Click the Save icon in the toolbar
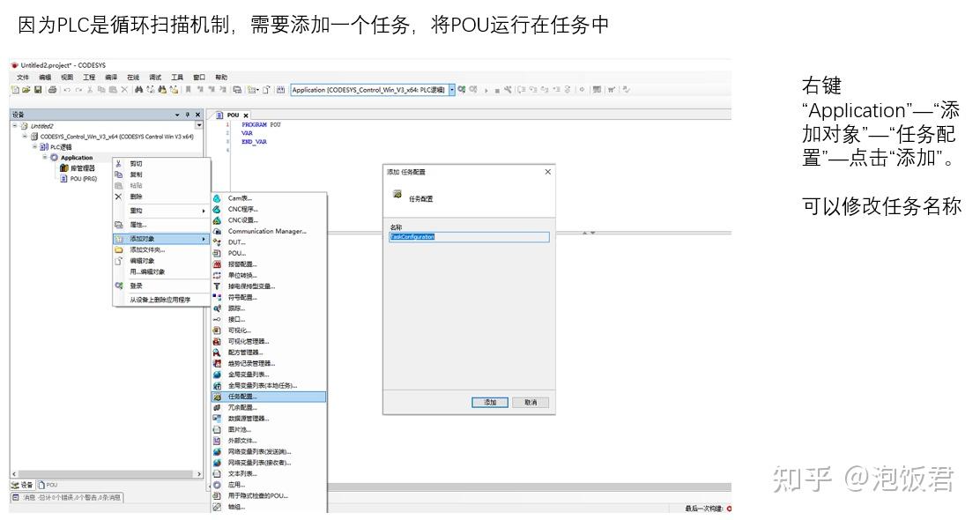The height and width of the screenshot is (520, 980). tap(37, 89)
